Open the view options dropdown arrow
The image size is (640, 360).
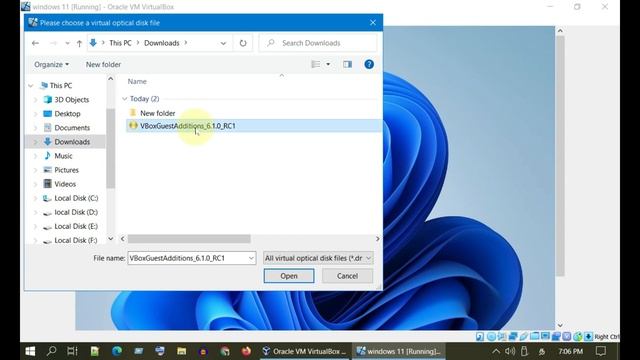coord(328,64)
